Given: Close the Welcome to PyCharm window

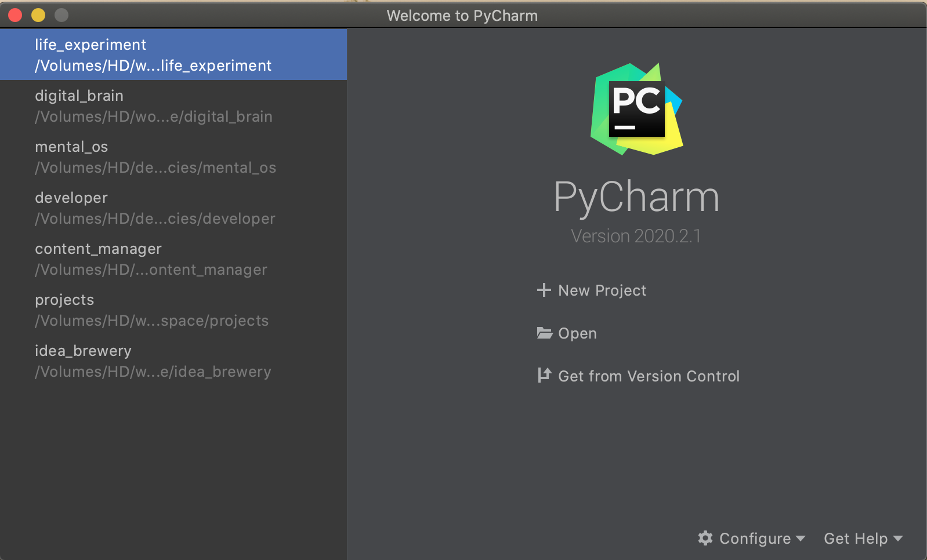Looking at the screenshot, I should 15,15.
